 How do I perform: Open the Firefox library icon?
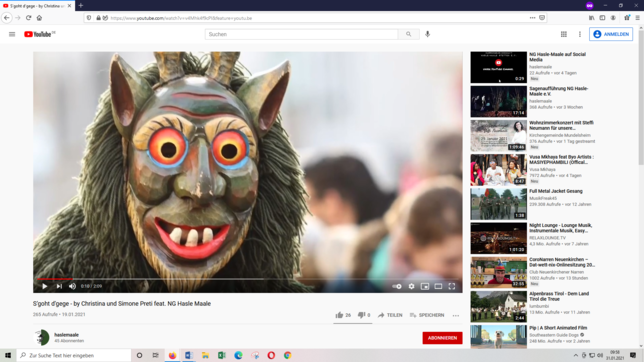591,18
